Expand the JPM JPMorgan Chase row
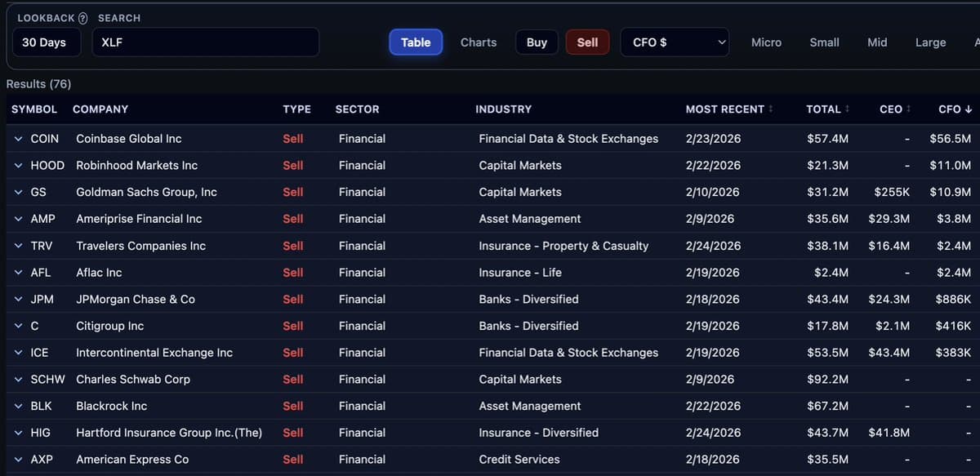 (18, 299)
